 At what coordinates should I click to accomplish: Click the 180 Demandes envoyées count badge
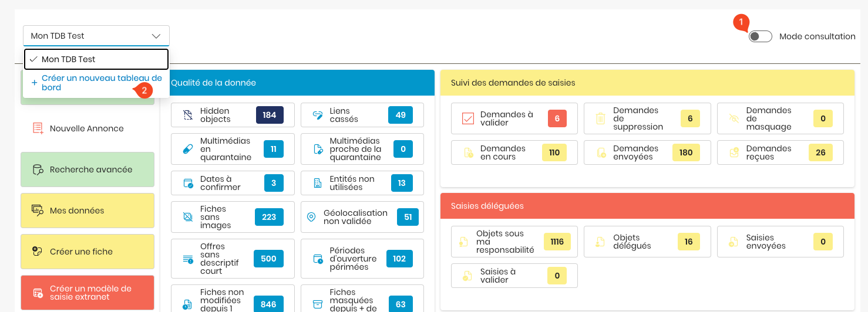(x=686, y=152)
